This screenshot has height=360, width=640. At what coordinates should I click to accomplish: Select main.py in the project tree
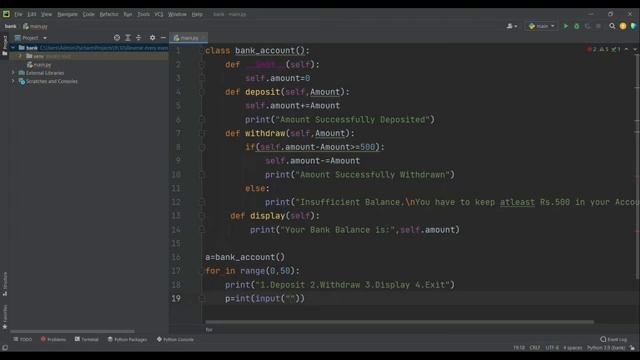(x=39, y=64)
